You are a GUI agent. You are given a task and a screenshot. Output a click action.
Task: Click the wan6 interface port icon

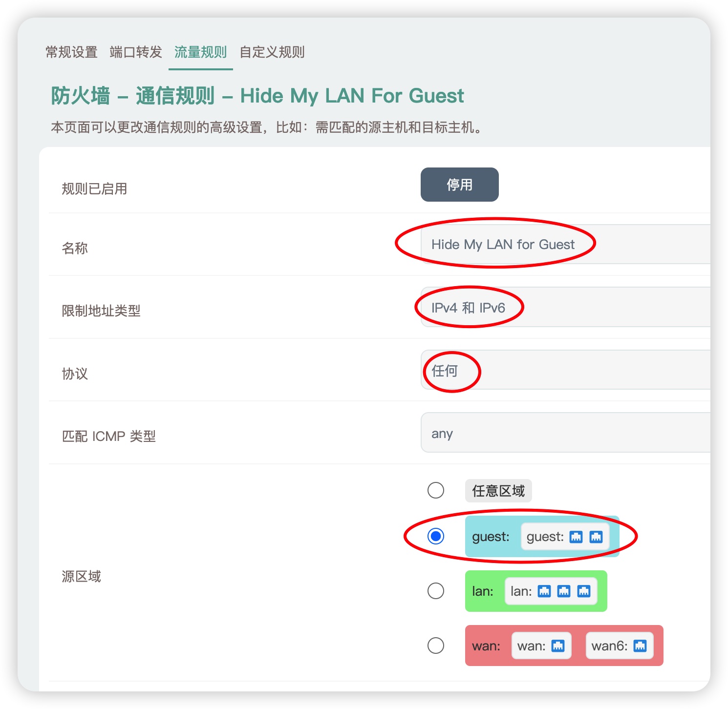point(640,646)
